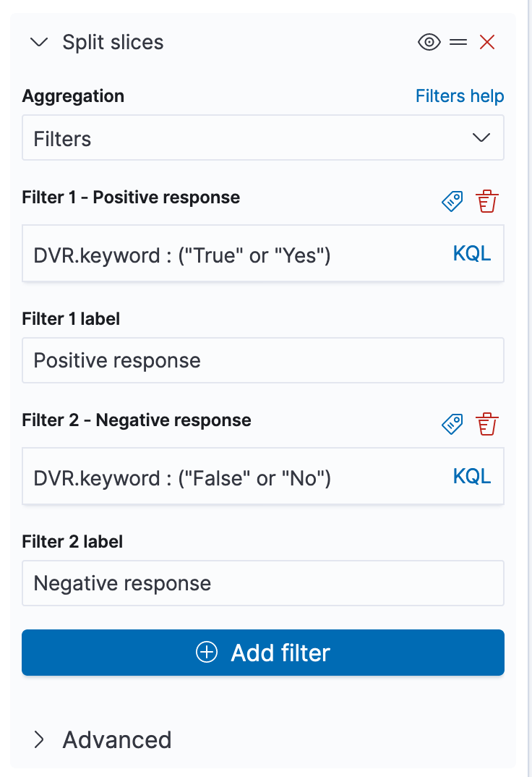Open the Filters help link
Screen dimensions: 532x777
(x=459, y=96)
